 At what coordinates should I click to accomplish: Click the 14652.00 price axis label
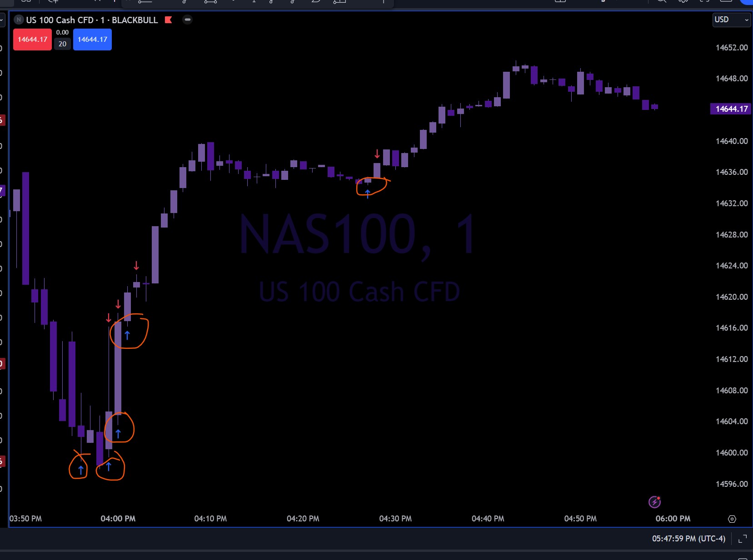pyautogui.click(x=732, y=48)
